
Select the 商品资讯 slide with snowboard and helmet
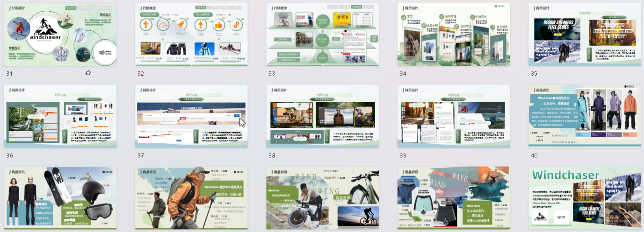(x=60, y=198)
